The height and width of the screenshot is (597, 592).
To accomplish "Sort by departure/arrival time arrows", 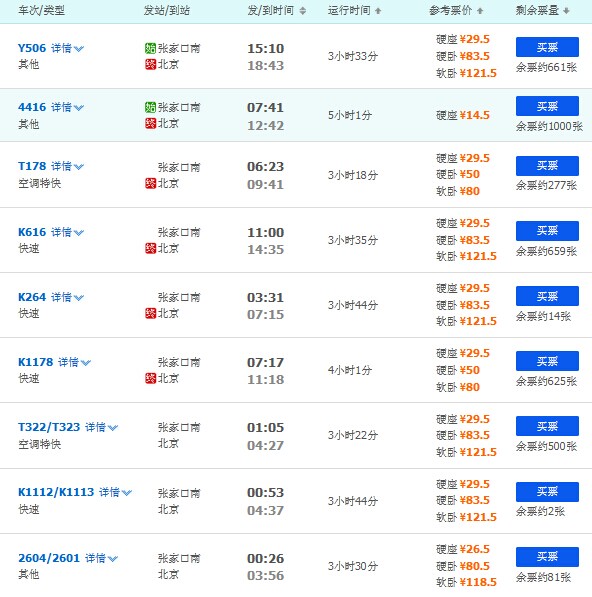I will point(303,11).
